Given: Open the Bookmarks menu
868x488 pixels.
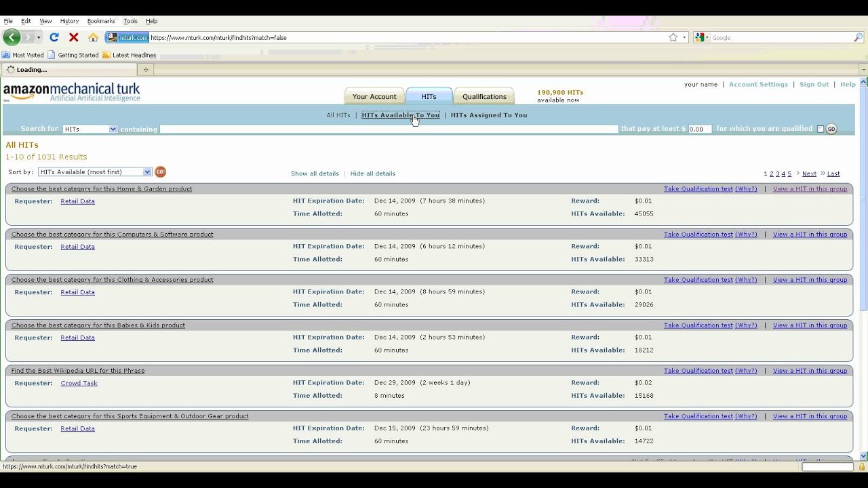Looking at the screenshot, I should tap(101, 21).
